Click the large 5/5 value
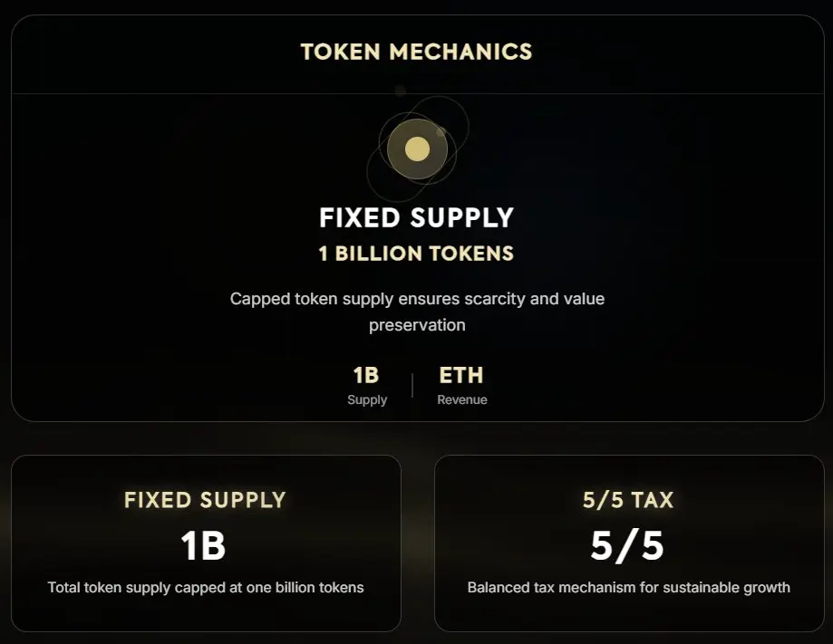Screen dimensions: 833x644 [x=628, y=546]
